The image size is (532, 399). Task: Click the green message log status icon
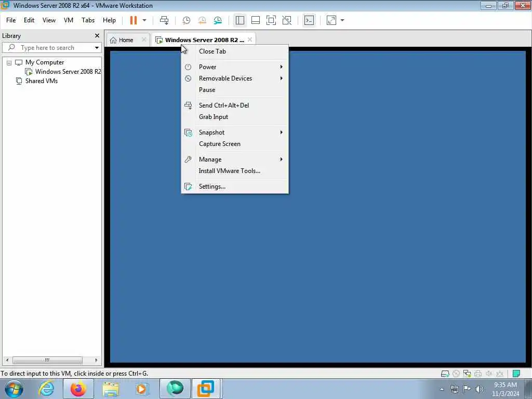[x=516, y=374]
